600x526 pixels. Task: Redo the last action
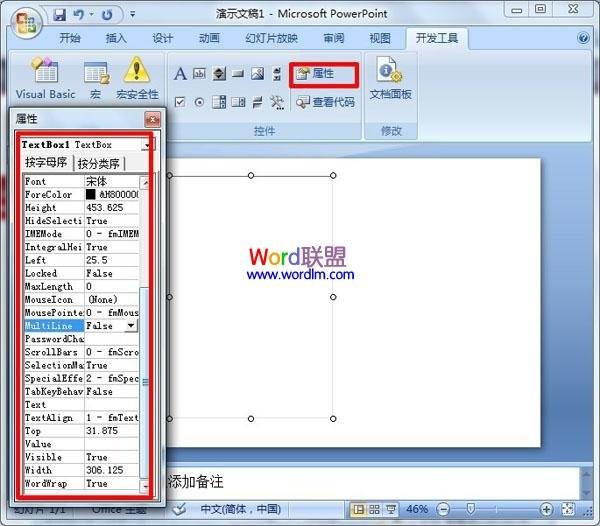click(107, 15)
